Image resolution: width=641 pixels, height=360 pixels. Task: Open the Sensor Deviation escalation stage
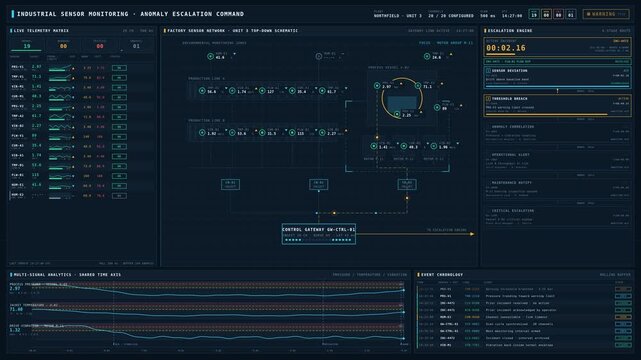pyautogui.click(x=557, y=77)
